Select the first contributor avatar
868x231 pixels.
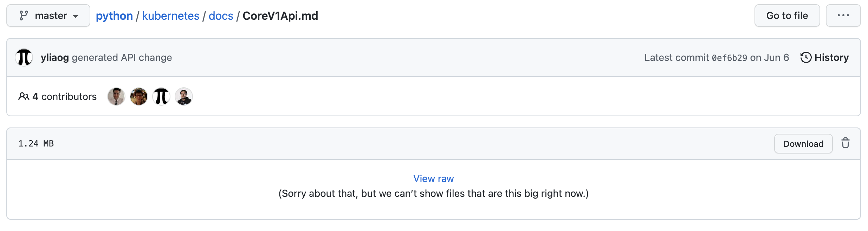pos(116,96)
